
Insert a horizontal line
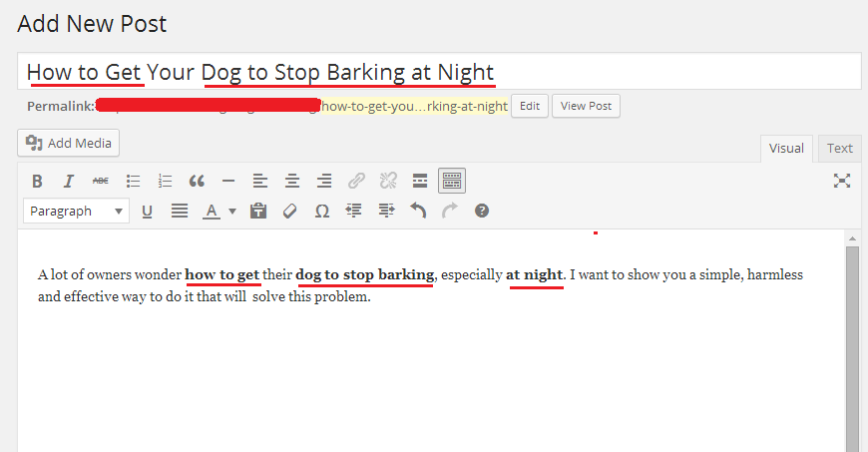point(228,182)
